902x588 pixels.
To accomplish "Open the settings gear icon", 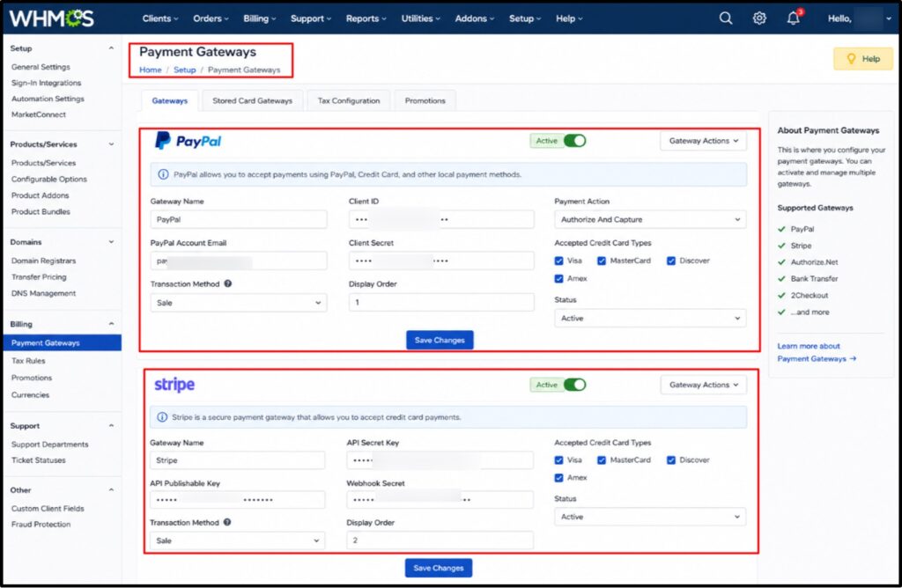I will [759, 18].
